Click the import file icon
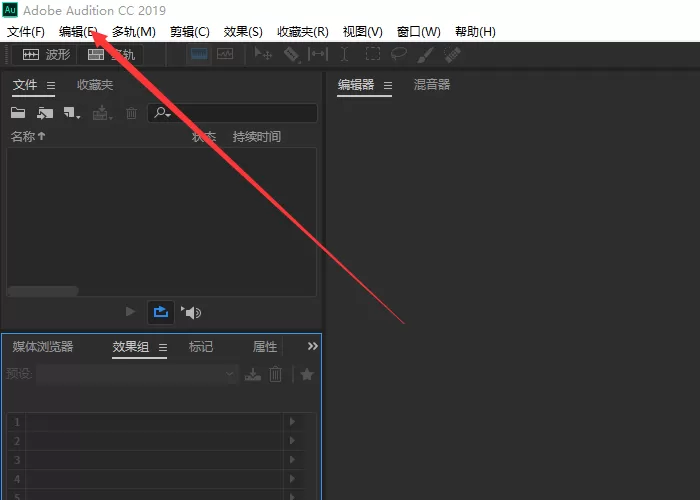 point(45,113)
